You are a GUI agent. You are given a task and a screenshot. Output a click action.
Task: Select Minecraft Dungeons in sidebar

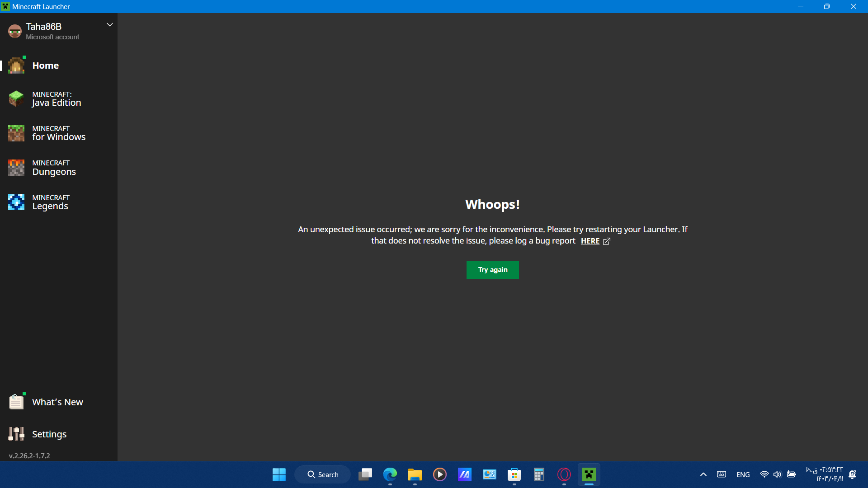[x=54, y=168]
